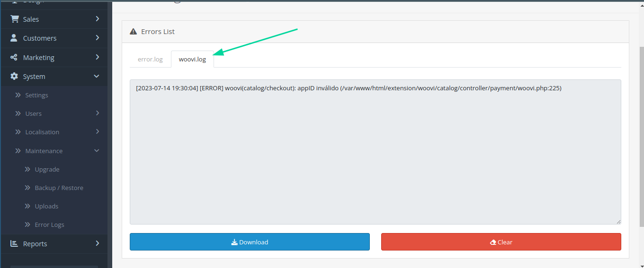Collapse the Maintenance submenu chevron
Screen dimensions: 644x268
[x=97, y=151]
